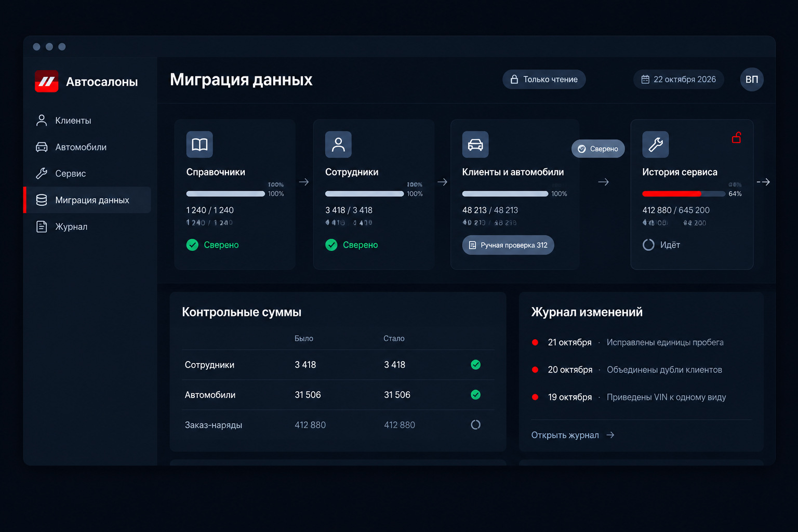
Task: Click the 20 октября changelog entry
Action: (x=627, y=370)
